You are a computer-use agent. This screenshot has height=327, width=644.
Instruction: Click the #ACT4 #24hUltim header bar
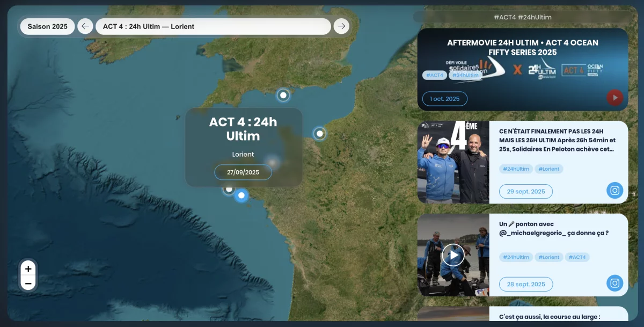pyautogui.click(x=523, y=17)
